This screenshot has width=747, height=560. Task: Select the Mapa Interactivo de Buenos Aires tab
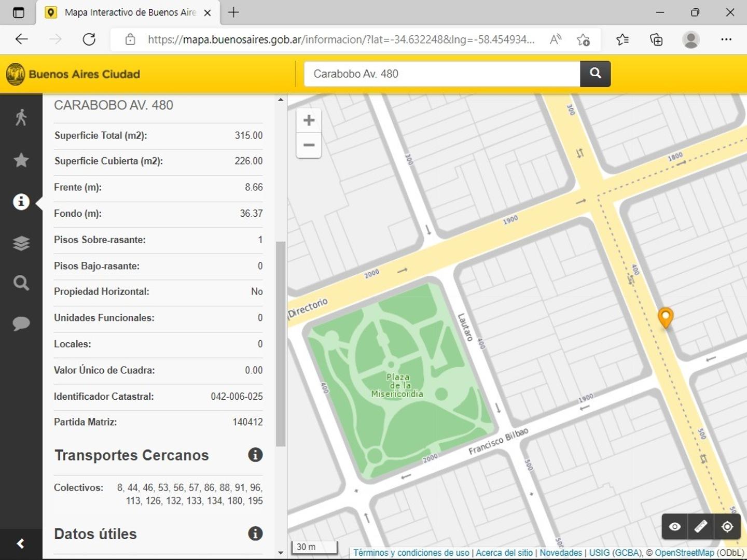click(x=128, y=12)
